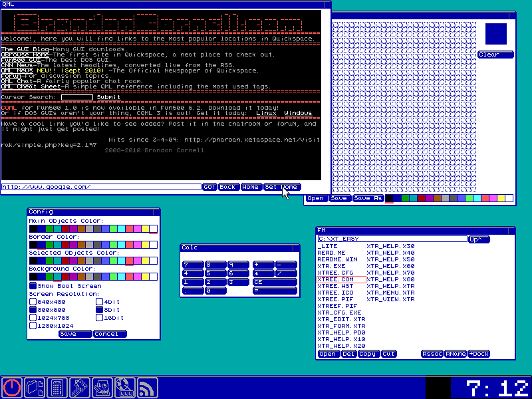Select the 800x600 screen resolution option

pyautogui.click(x=33, y=309)
